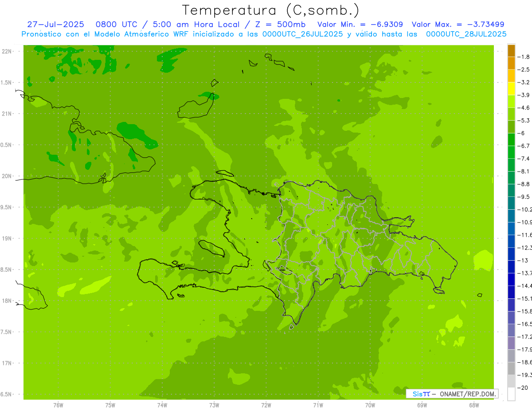Click the "19N" latitude axis label
The width and height of the screenshot is (532, 411).
[6, 239]
